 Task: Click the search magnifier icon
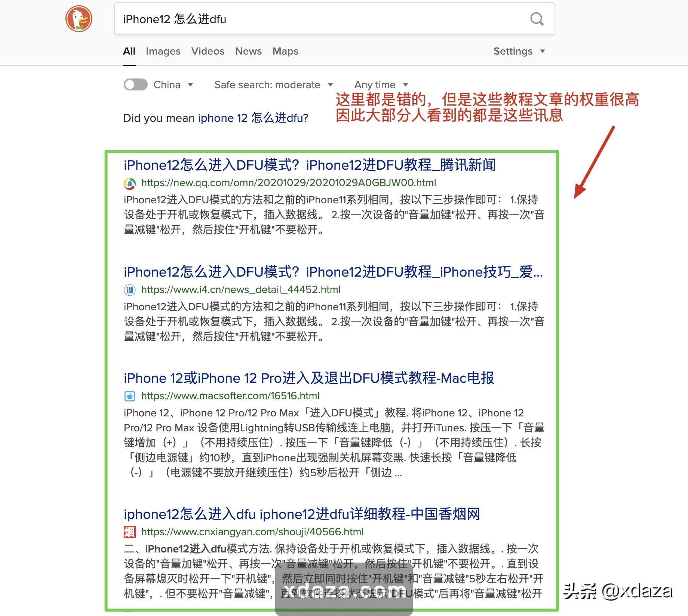tap(536, 19)
